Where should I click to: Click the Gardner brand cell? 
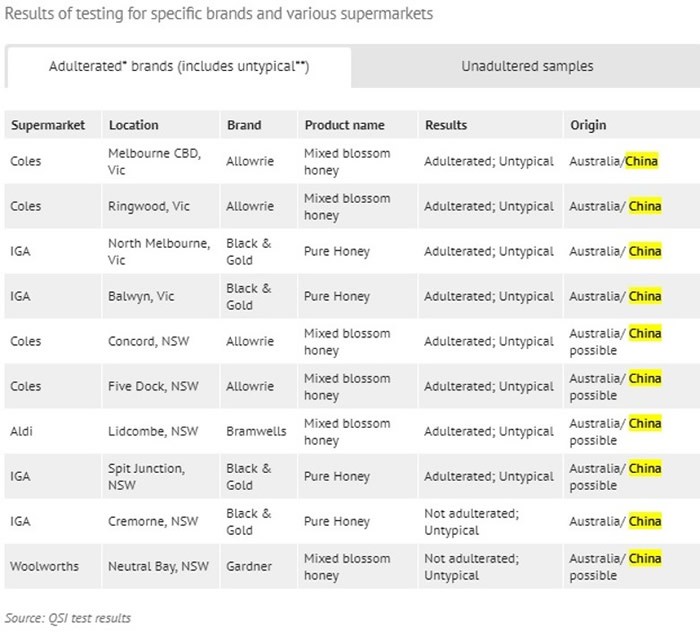(x=249, y=566)
